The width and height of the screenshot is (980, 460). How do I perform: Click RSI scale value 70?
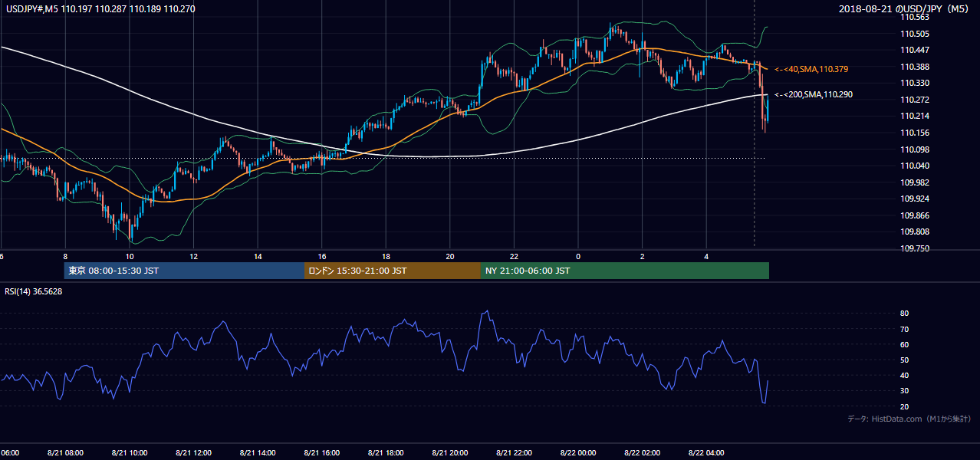point(905,329)
